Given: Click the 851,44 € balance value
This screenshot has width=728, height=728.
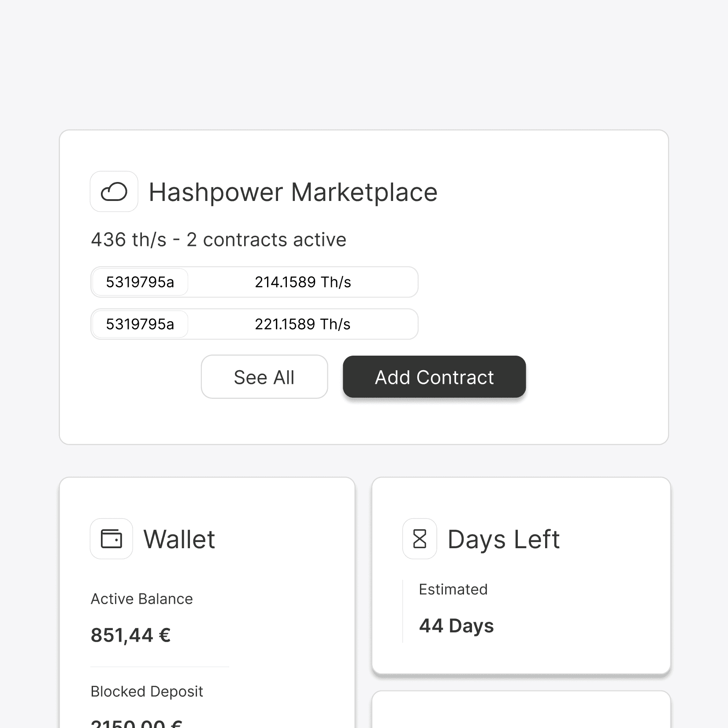Looking at the screenshot, I should coord(131,635).
